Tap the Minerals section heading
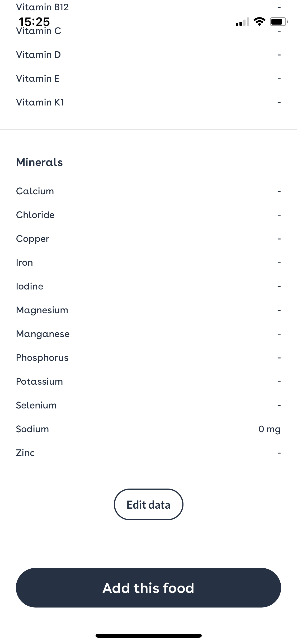The width and height of the screenshot is (297, 644). click(x=39, y=162)
